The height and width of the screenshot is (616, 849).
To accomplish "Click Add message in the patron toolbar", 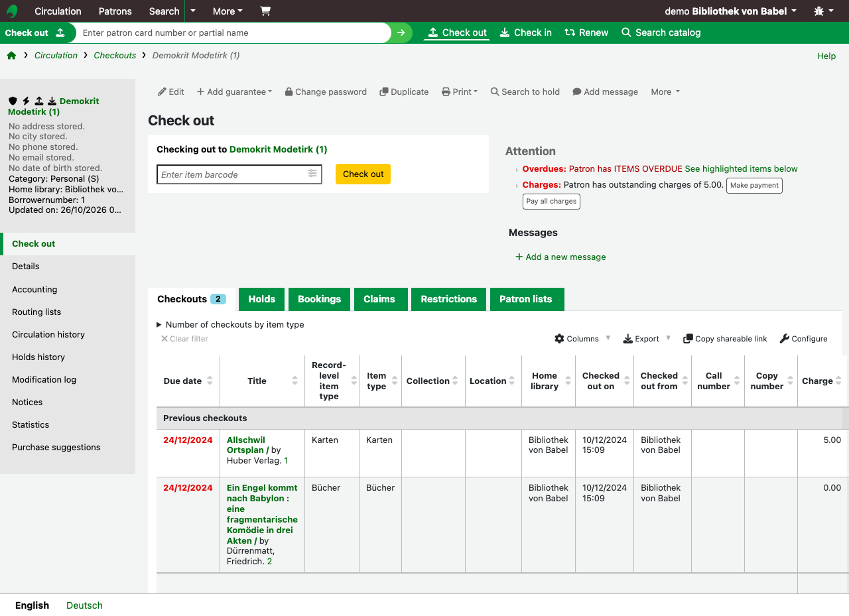I will point(606,92).
